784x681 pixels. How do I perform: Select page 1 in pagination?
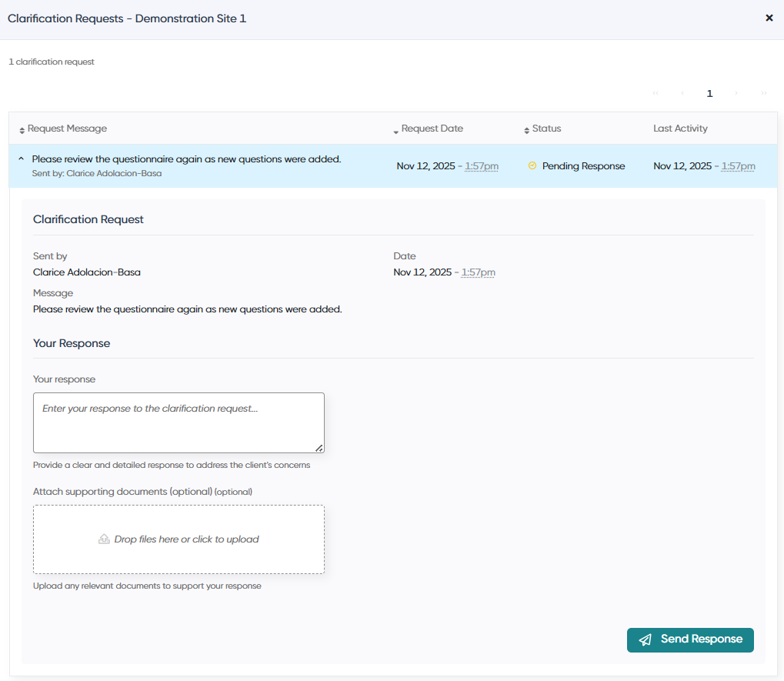pos(709,94)
